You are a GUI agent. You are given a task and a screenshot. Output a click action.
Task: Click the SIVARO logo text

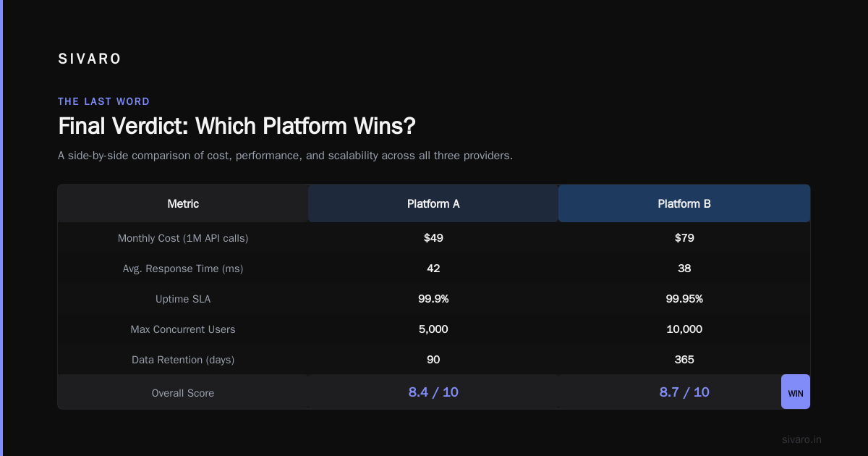[90, 59]
